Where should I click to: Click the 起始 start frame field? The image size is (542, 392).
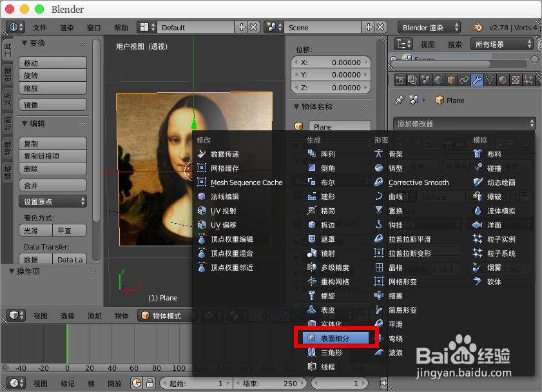coord(196,383)
